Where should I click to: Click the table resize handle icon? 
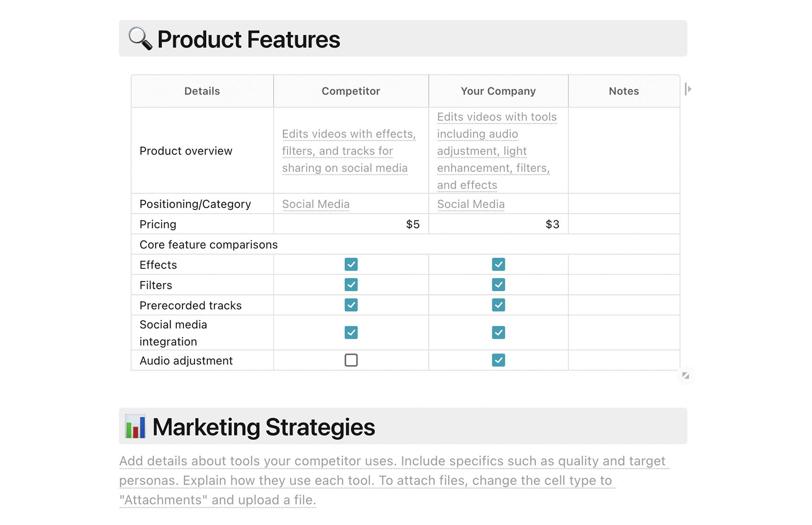coord(685,376)
